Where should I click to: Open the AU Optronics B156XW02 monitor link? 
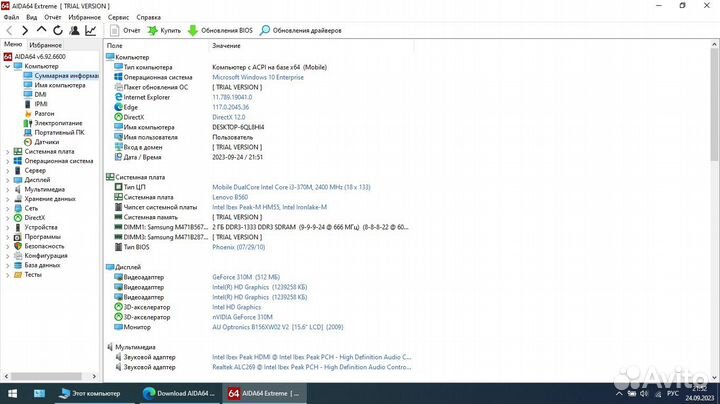coord(277,327)
